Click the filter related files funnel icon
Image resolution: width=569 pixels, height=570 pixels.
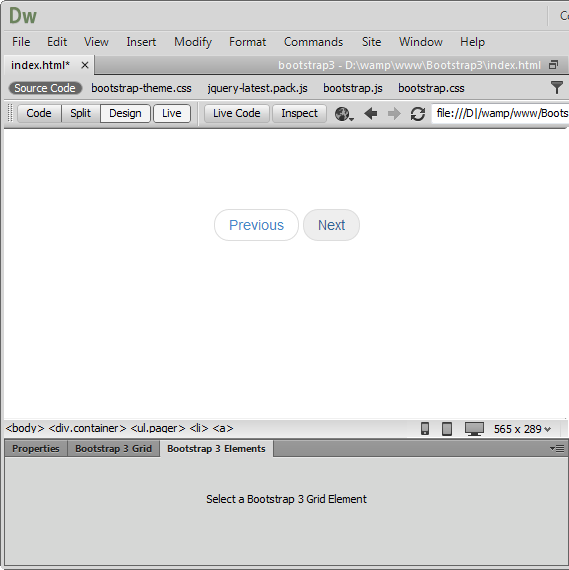point(556,88)
